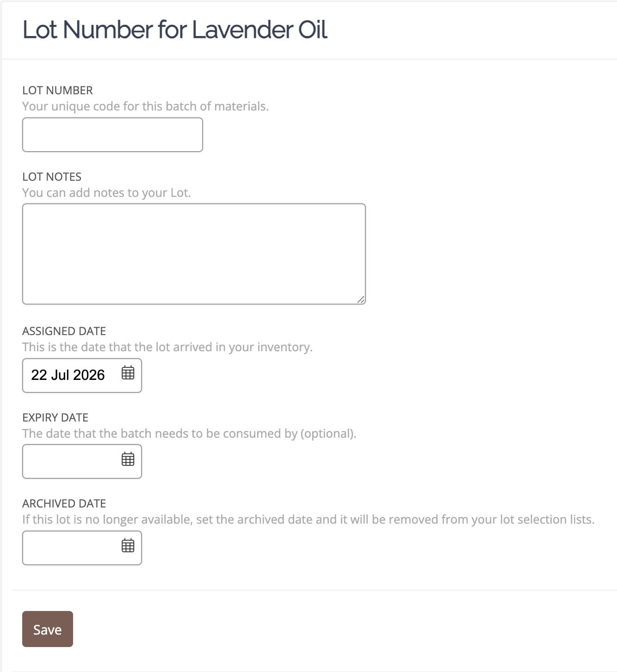The image size is (617, 672).
Task: Click the 'needs to be consumed by' hint
Action: [x=189, y=434]
